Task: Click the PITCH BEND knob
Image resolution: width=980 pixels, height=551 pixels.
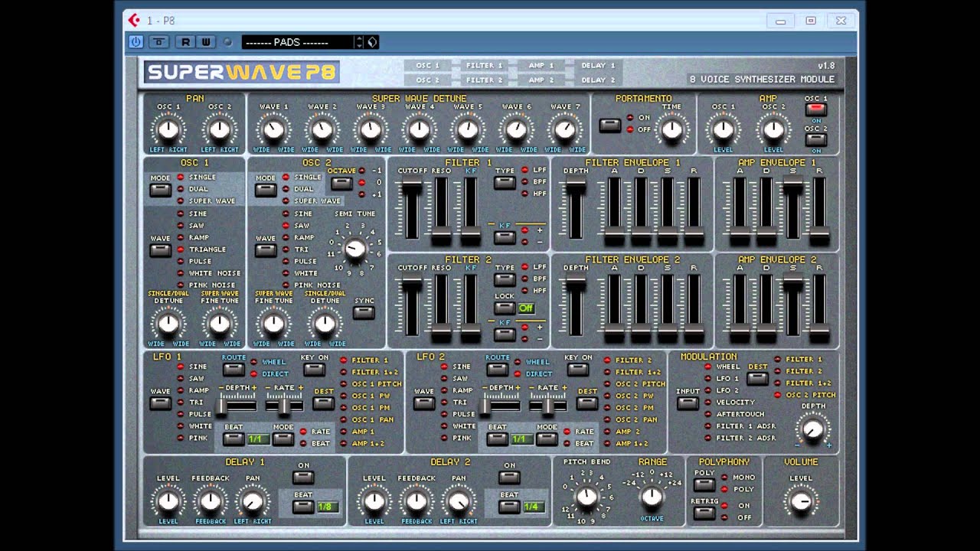Action: point(586,497)
